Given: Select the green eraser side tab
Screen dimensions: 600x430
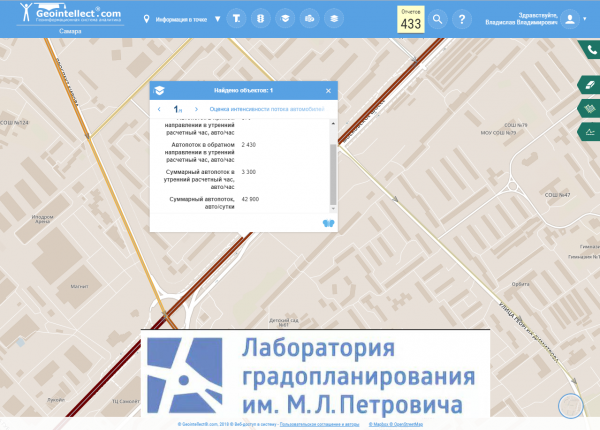Looking at the screenshot, I should pyautogui.click(x=590, y=85).
